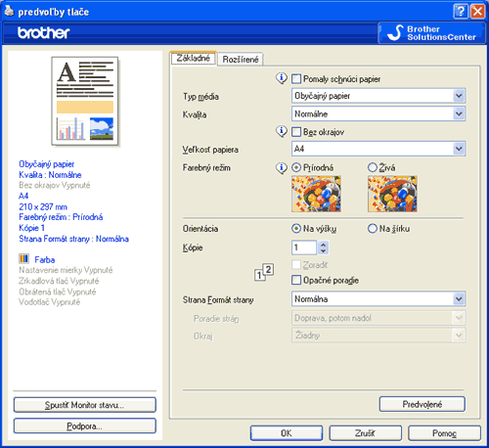The image size is (489, 448).
Task: Click the collate pages 1-2 icon
Action: click(x=264, y=272)
